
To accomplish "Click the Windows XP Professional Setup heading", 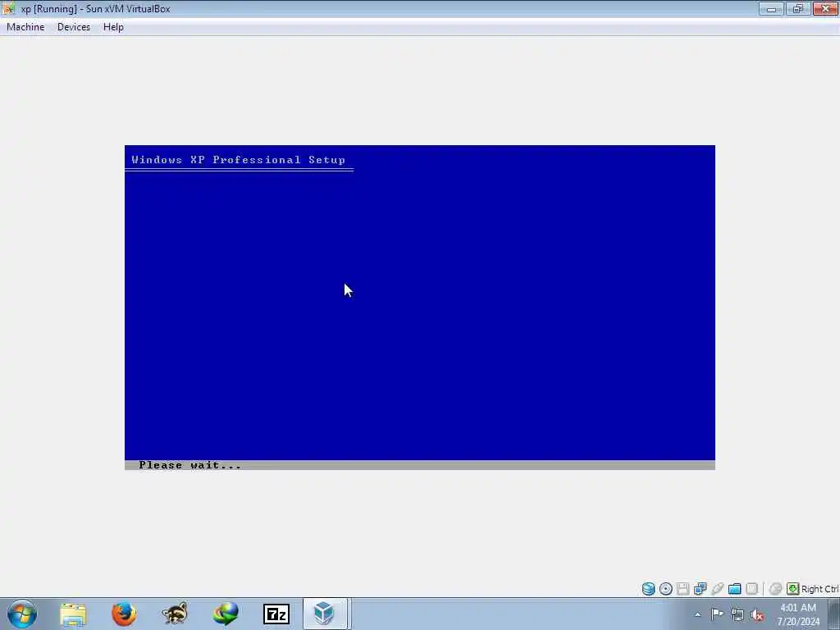I will pyautogui.click(x=239, y=160).
